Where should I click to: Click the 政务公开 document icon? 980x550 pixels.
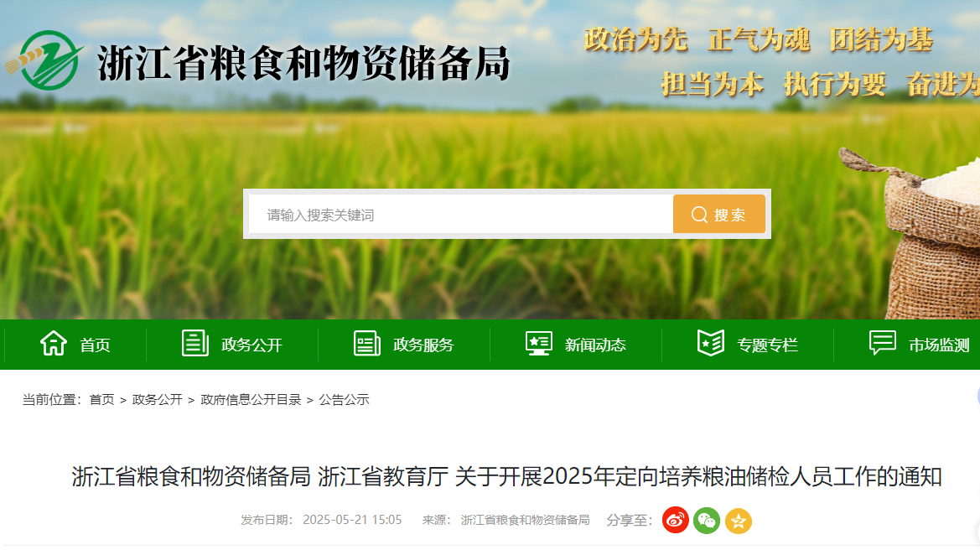tap(195, 343)
